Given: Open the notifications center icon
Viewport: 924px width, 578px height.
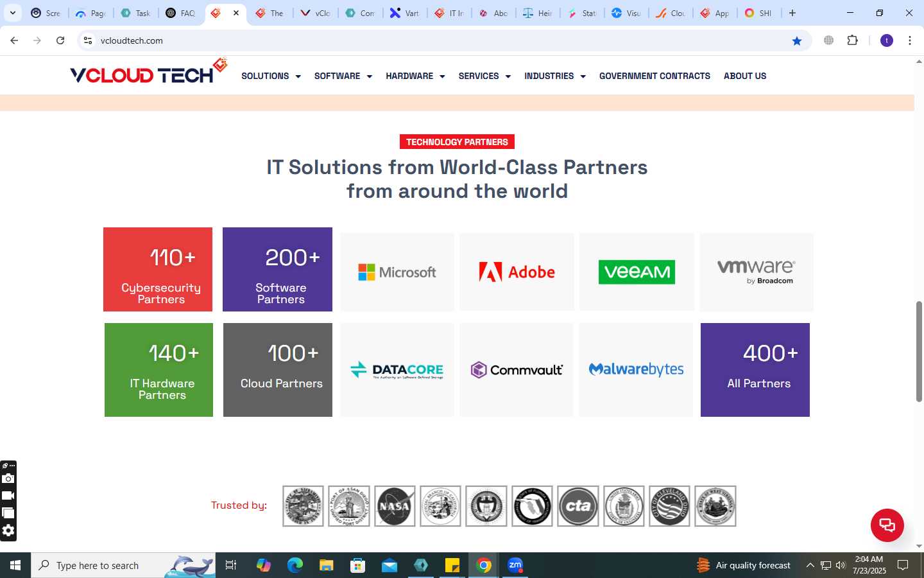Looking at the screenshot, I should coord(903,565).
